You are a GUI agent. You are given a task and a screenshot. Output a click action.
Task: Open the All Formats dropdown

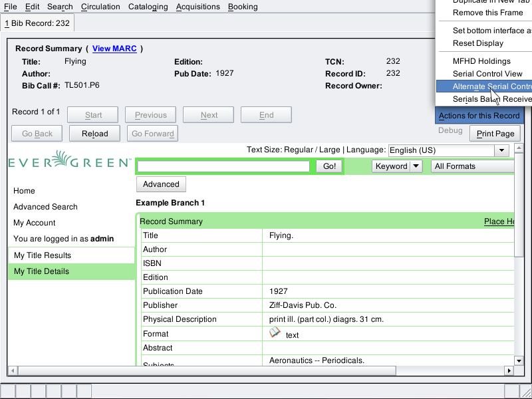coord(472,166)
